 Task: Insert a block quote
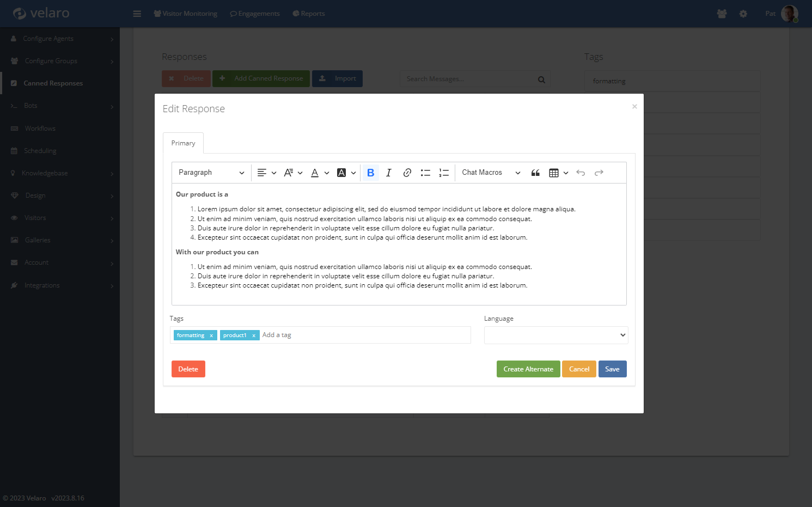[535, 173]
